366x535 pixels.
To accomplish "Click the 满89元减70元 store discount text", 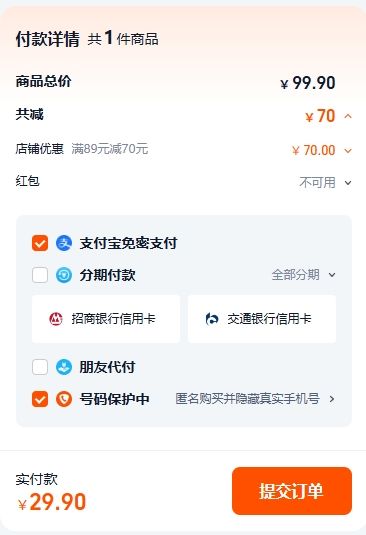I will [x=109, y=149].
